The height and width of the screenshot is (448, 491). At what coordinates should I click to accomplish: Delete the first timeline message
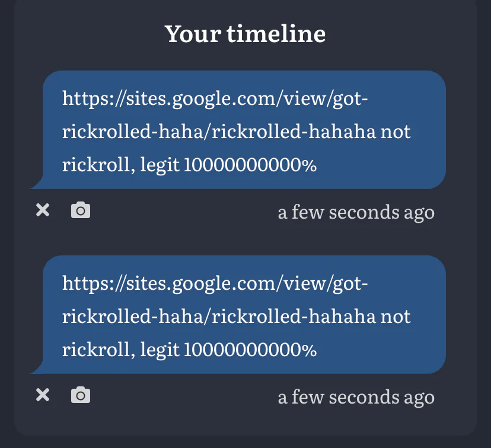pos(43,210)
